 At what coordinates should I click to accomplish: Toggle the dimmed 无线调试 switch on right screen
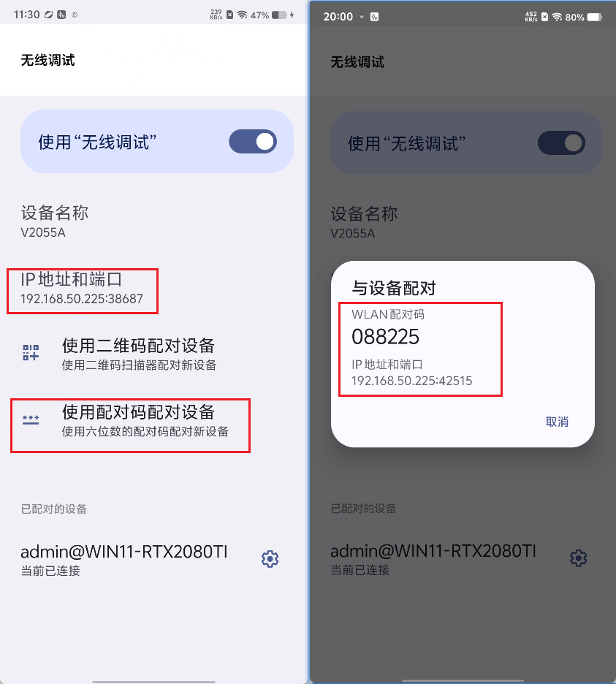pos(561,143)
